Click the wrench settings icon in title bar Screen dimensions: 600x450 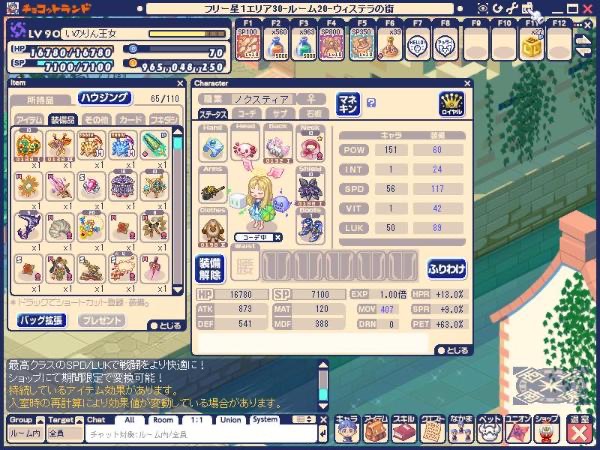(x=512, y=8)
